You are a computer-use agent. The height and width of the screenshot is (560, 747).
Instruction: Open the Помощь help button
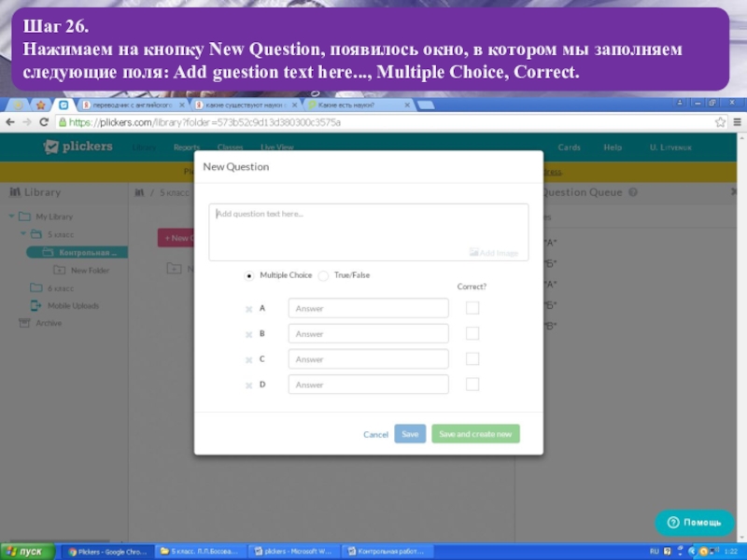694,523
